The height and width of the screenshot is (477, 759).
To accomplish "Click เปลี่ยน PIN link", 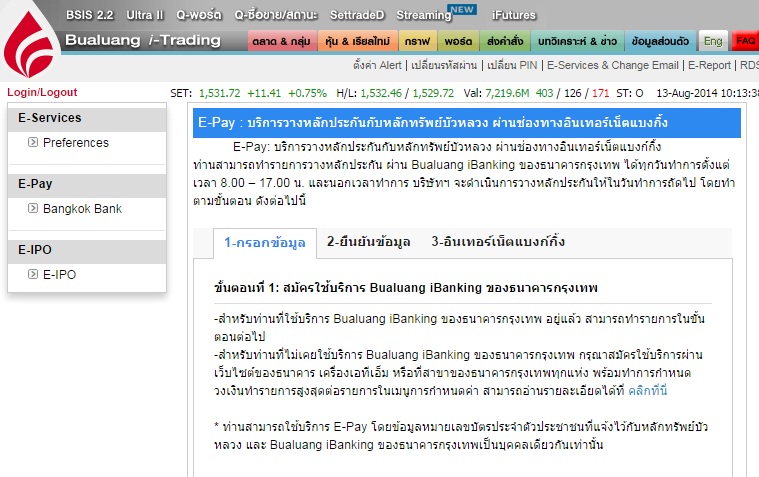I will pyautogui.click(x=512, y=65).
